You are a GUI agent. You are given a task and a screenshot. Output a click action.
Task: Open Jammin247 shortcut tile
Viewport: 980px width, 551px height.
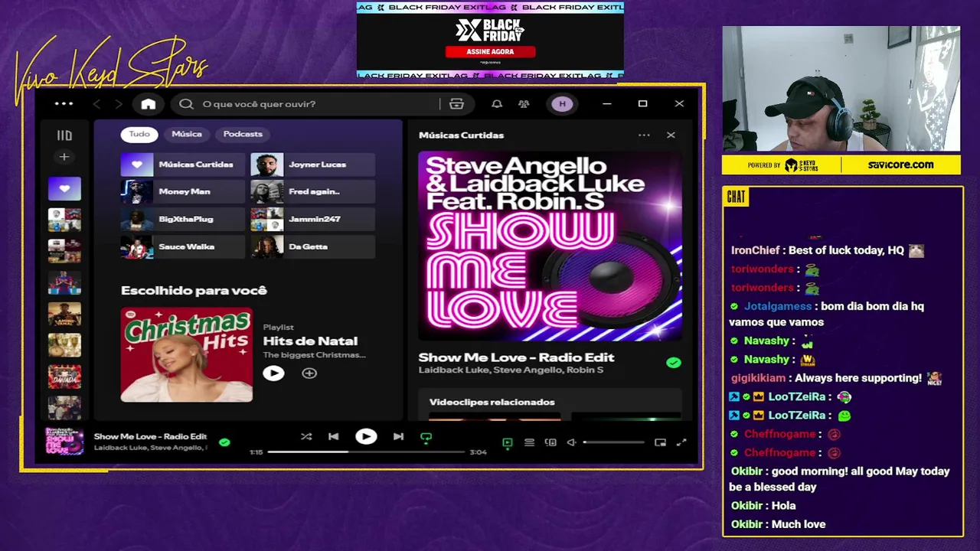tap(312, 220)
